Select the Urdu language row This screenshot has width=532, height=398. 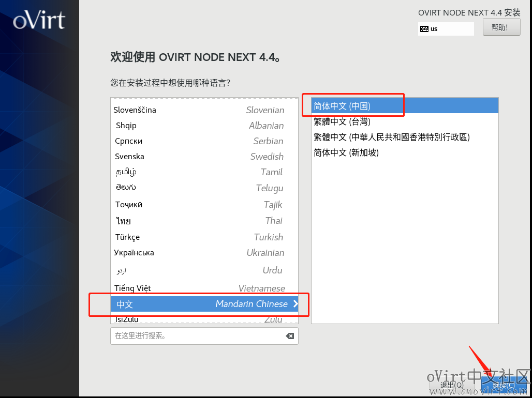pos(204,270)
